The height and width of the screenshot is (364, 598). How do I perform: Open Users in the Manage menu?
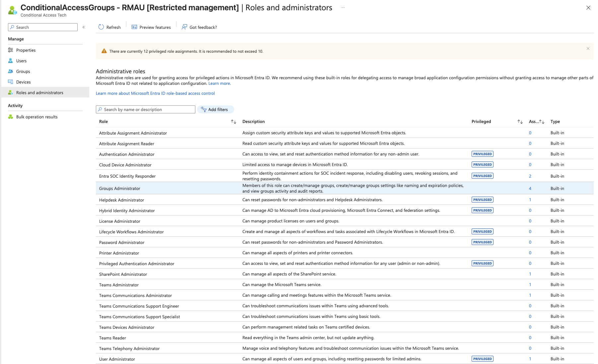click(x=21, y=61)
